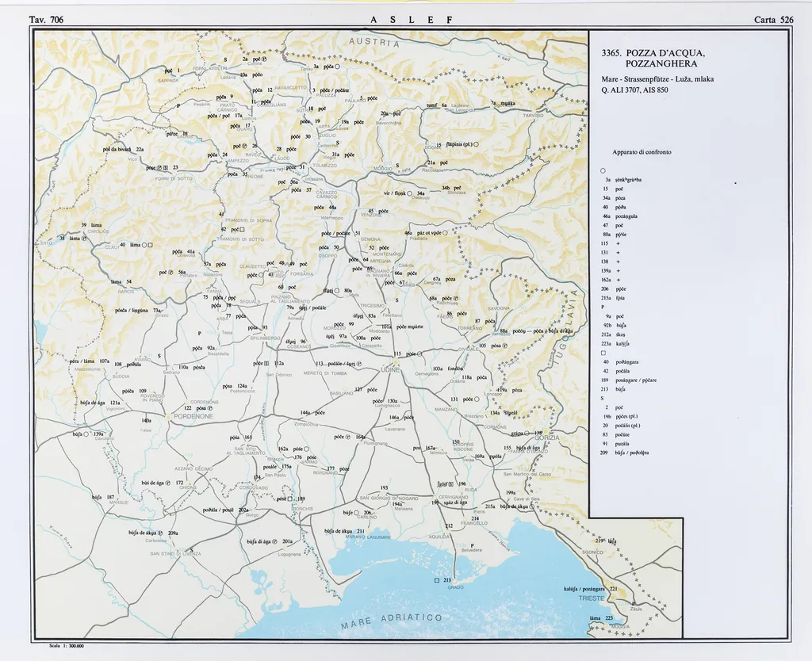Image resolution: width=812 pixels, height=661 pixels.
Task: Click the circle marker next to point 131
Action: click(477, 399)
